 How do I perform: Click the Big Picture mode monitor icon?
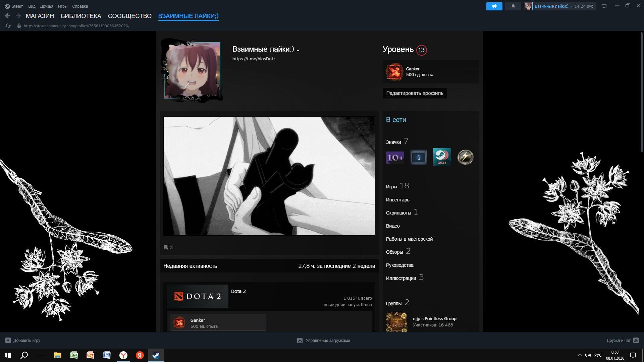[x=604, y=6]
